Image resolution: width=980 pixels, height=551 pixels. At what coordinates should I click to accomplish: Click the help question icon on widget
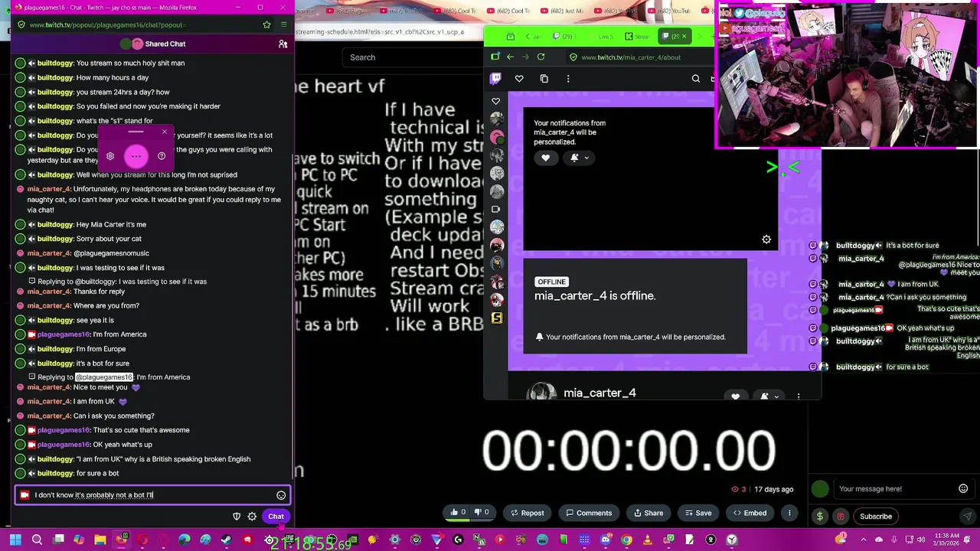(x=162, y=156)
